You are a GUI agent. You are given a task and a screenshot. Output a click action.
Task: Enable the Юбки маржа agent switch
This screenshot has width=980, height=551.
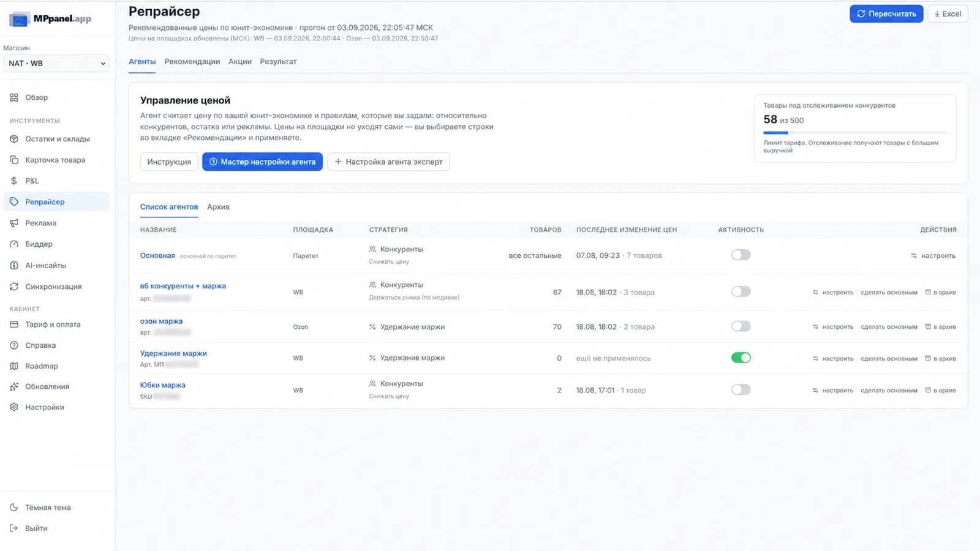tap(741, 389)
